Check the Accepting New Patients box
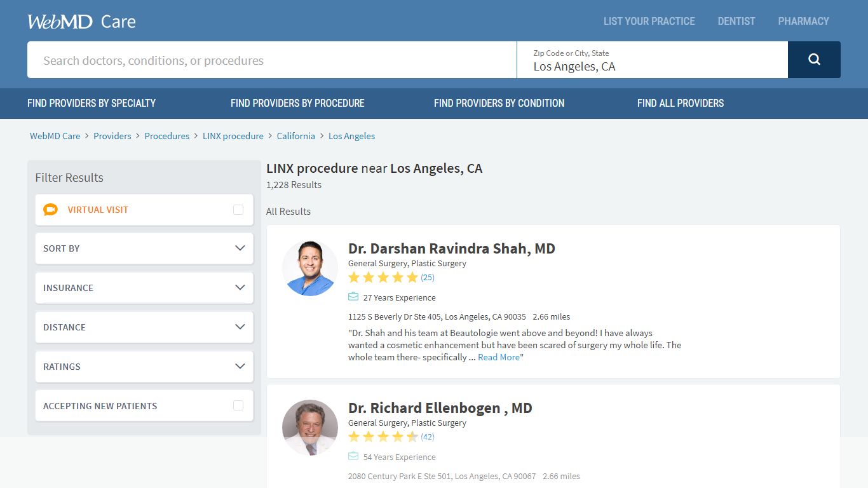This screenshot has width=868, height=488. coord(238,405)
